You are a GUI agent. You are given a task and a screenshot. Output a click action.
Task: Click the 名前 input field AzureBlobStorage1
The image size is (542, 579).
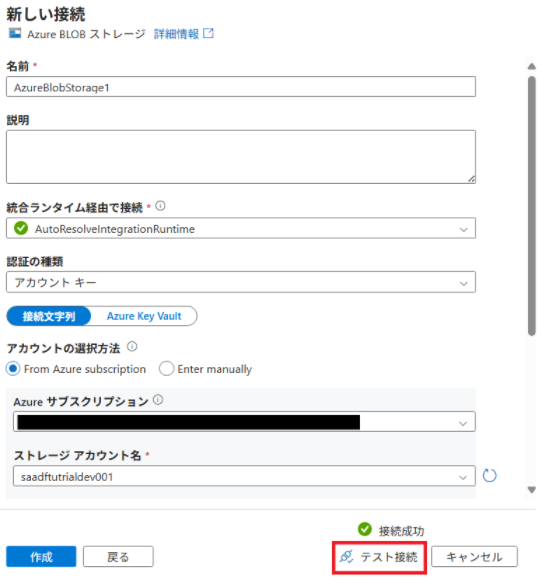[241, 87]
